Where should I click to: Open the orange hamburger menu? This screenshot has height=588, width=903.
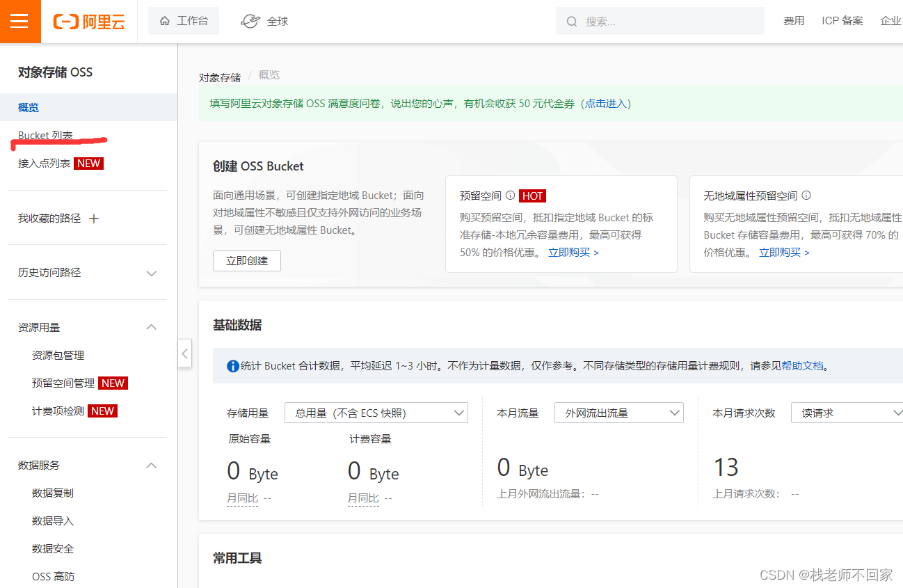pos(20,21)
